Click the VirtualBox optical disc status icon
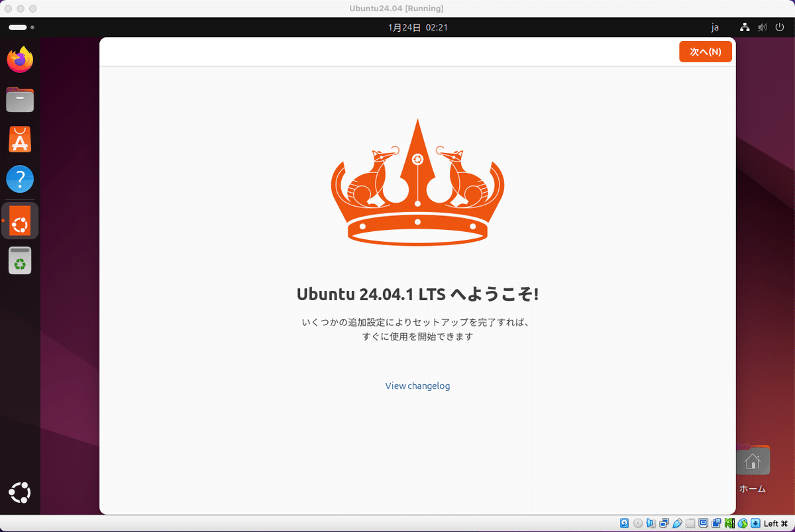Image resolution: width=795 pixels, height=532 pixels. point(638,523)
